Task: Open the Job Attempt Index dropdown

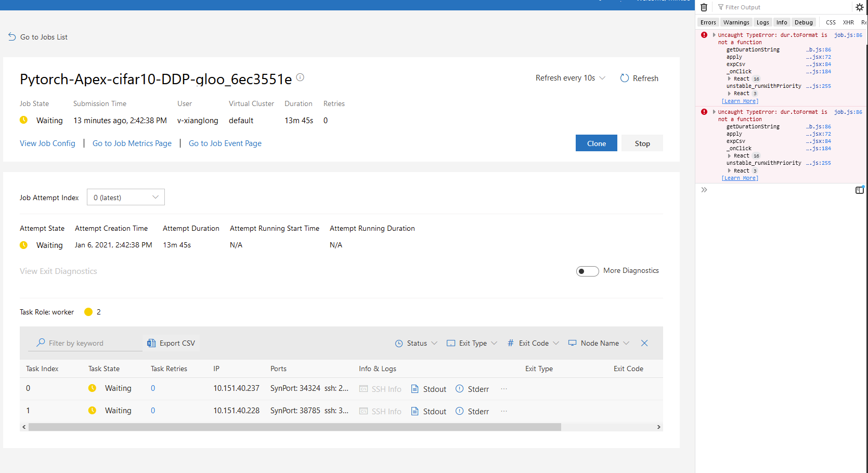Action: [125, 197]
